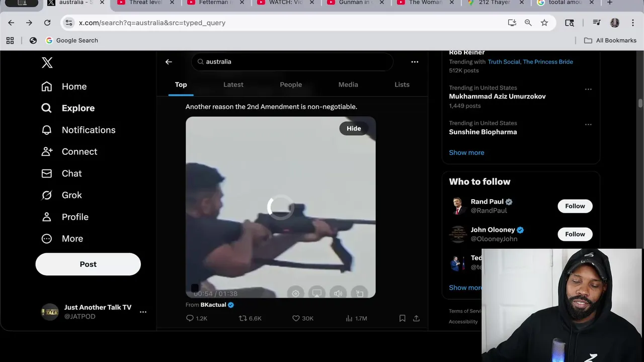Switch to the Threat level browser tab
Image resolution: width=644 pixels, height=362 pixels.
click(x=146, y=3)
